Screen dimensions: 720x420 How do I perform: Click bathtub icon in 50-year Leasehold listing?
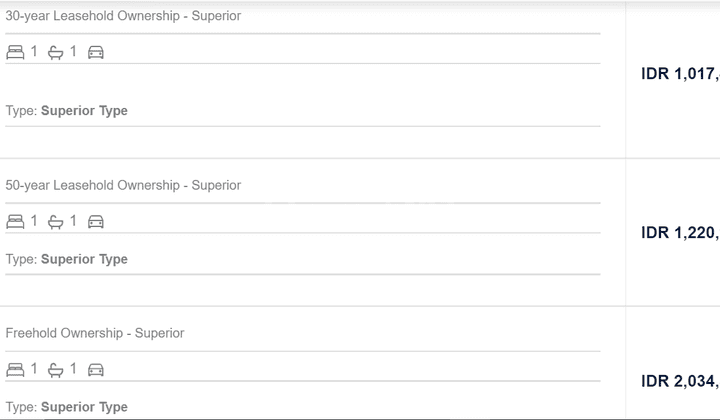[56, 222]
